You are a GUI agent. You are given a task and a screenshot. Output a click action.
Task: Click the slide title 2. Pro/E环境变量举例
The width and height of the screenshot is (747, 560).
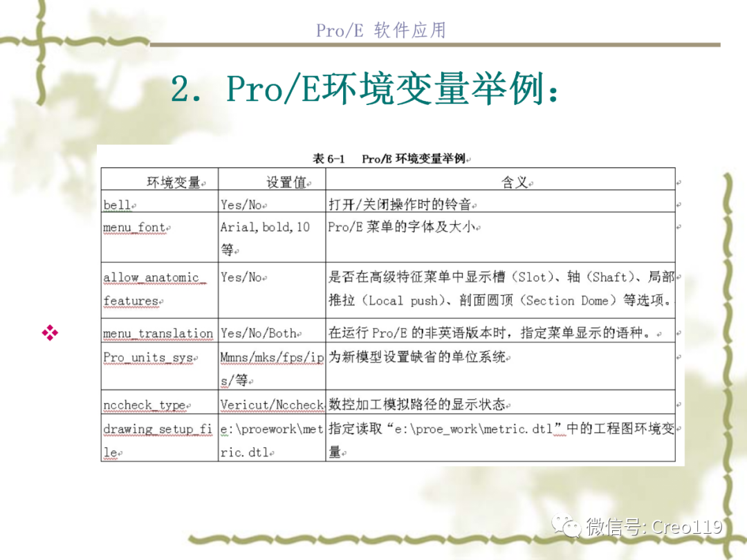(x=368, y=88)
